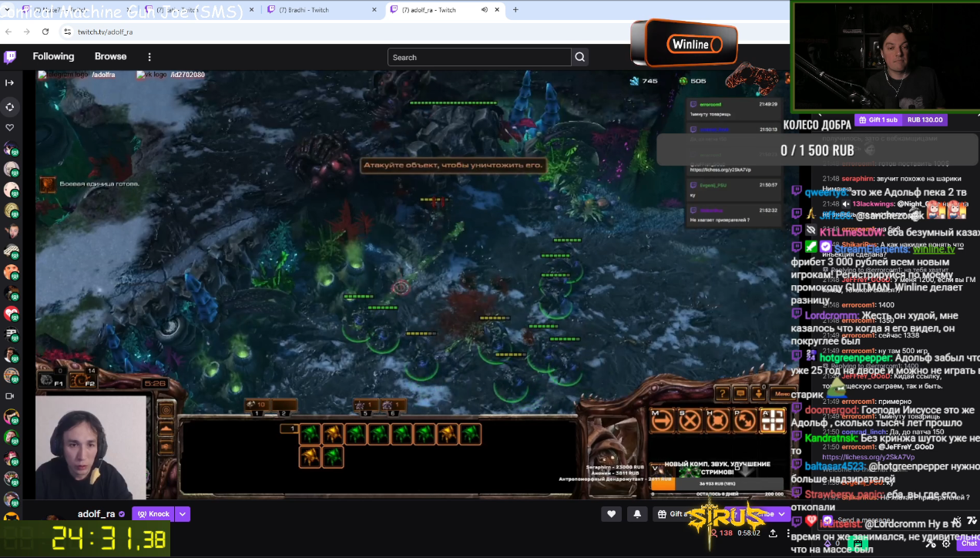
Task: Open the Browse page
Action: pyautogui.click(x=110, y=56)
